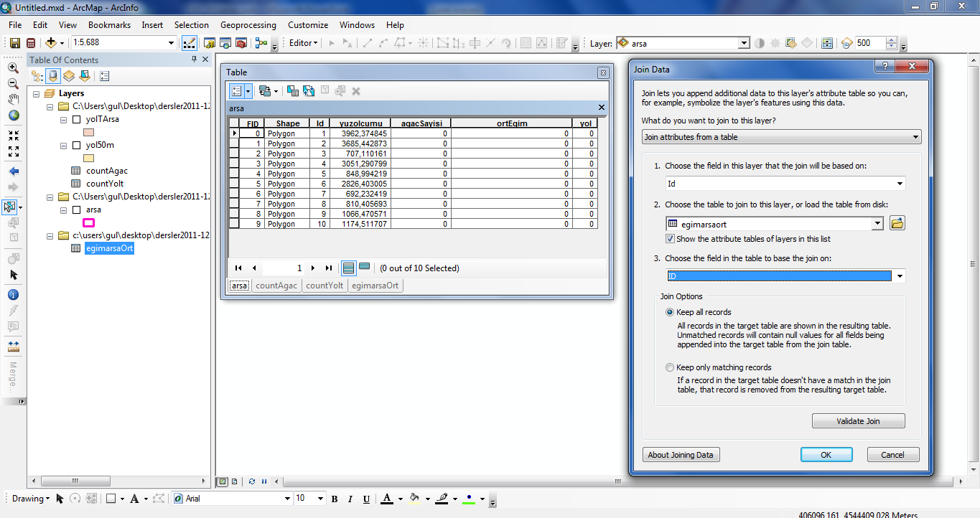The image size is (980, 518).
Task: Click the About Joining Data button
Action: 681,455
